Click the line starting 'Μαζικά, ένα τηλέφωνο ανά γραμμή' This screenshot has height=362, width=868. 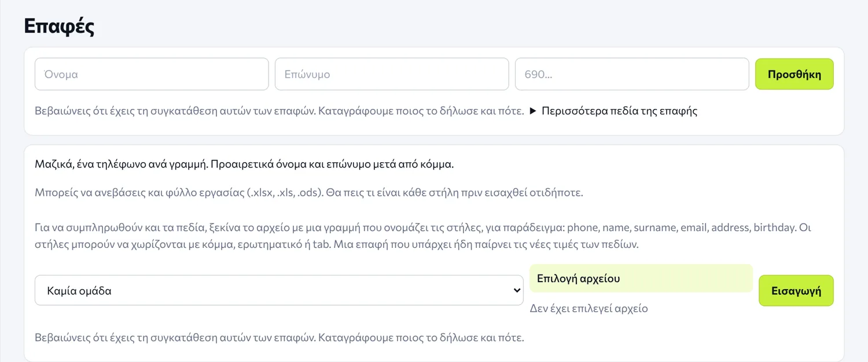click(244, 164)
